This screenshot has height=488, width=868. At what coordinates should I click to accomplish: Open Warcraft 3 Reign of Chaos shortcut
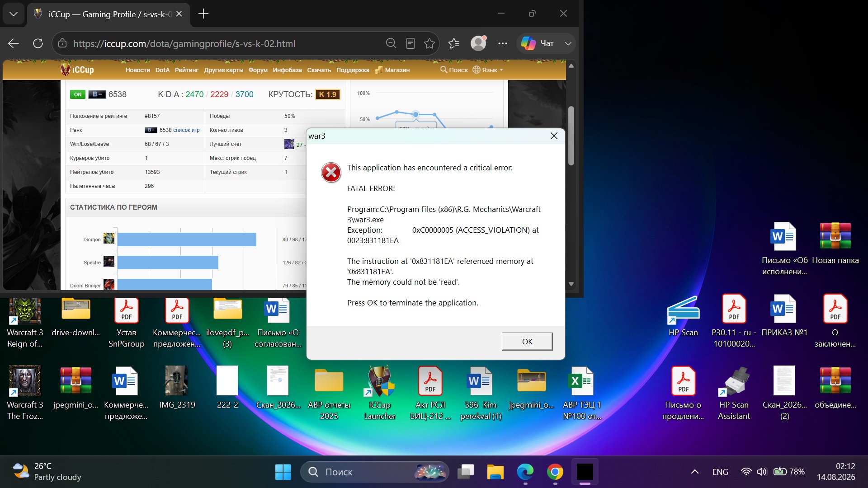[x=25, y=323]
